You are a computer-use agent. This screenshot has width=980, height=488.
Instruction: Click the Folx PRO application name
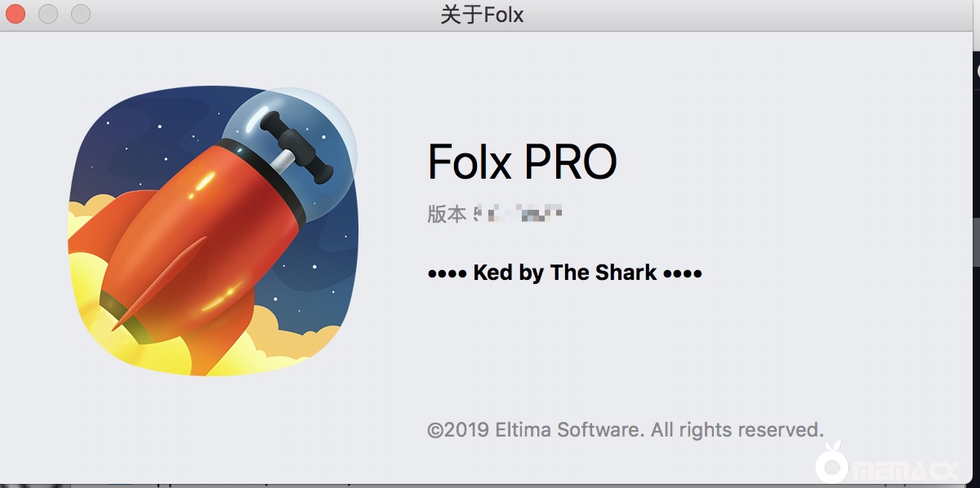pyautogui.click(x=522, y=162)
